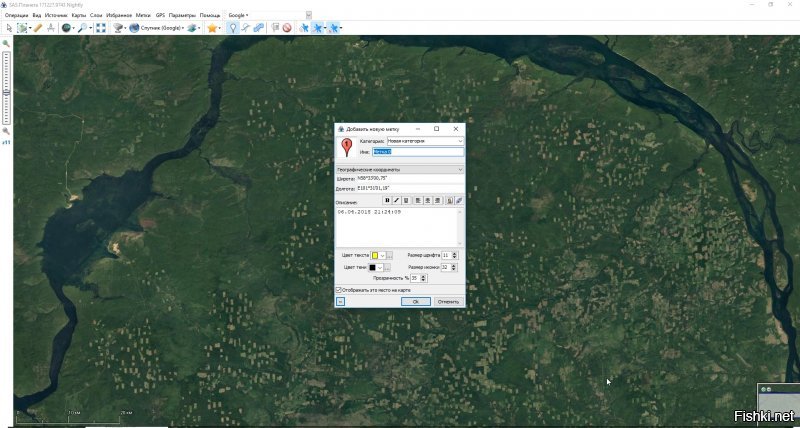Open the Параметры menu
800x428 pixels.
tap(182, 15)
